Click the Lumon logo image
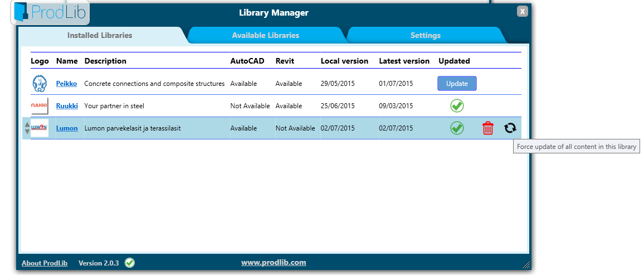Screen dimensions: 644x280 pyautogui.click(x=40, y=128)
